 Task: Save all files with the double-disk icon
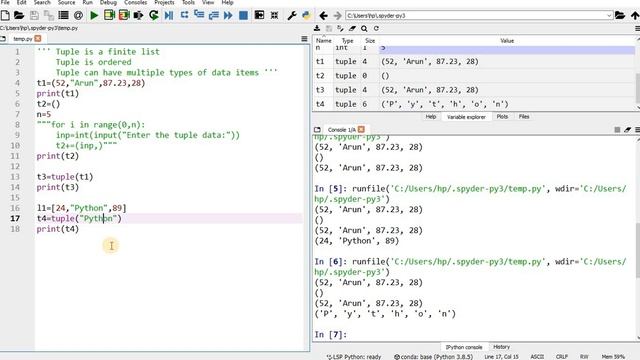tap(49, 16)
